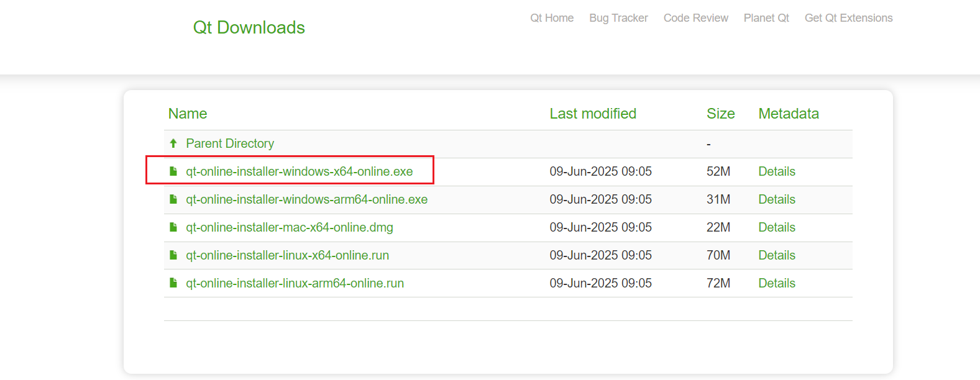The width and height of the screenshot is (980, 380).
Task: Download qt-online-installer-linux-arm64-online.run
Action: click(295, 283)
